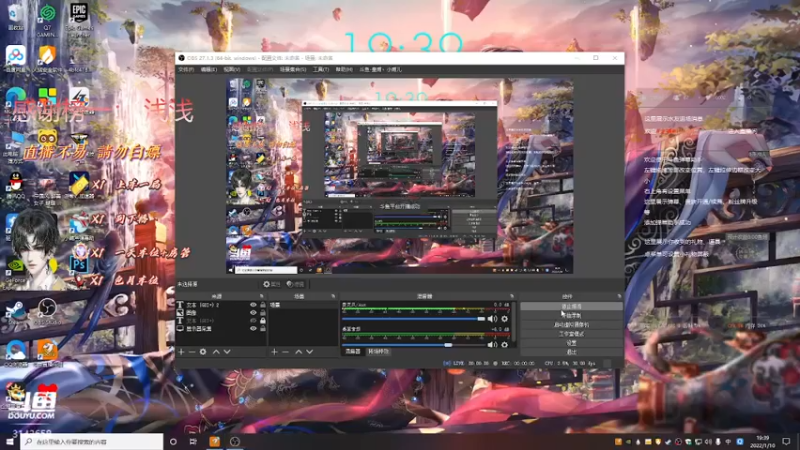Click the 属性 properties button above the sources panel
The width and height of the screenshot is (800, 450).
point(271,284)
